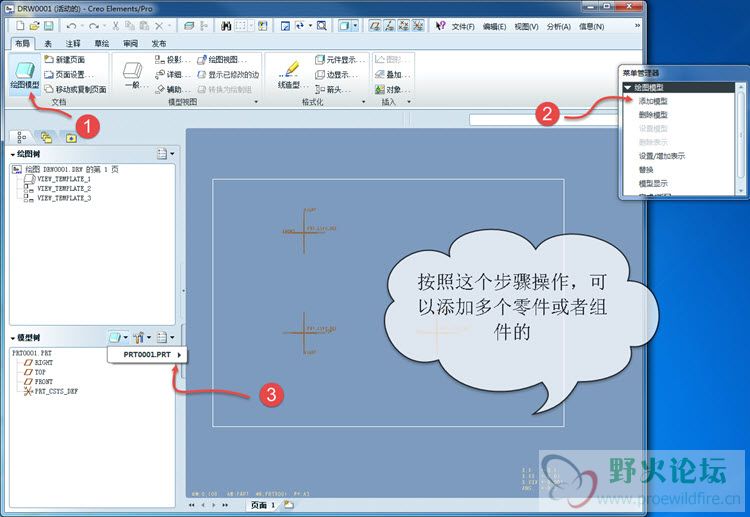Select VIEW_TEMPLATE_3 in drawing tree

(x=64, y=198)
